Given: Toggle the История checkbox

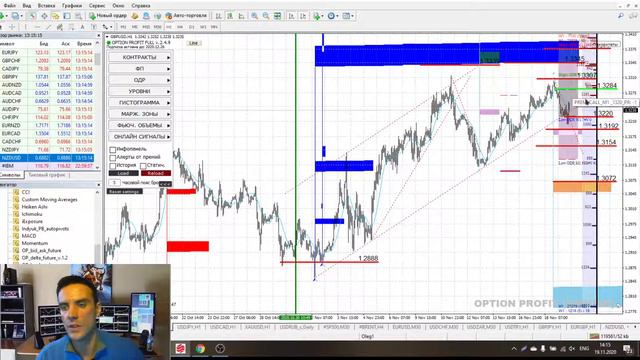Looking at the screenshot, I should point(113,166).
